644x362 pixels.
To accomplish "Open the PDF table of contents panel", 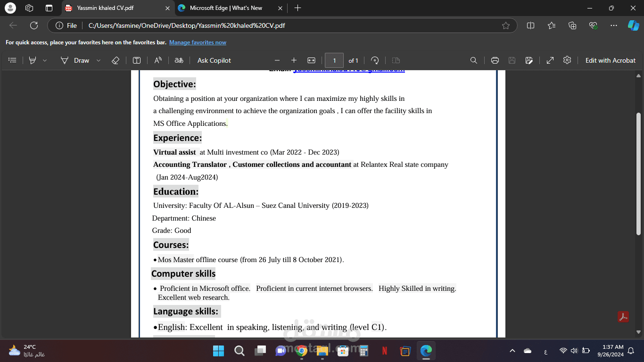I will point(13,60).
